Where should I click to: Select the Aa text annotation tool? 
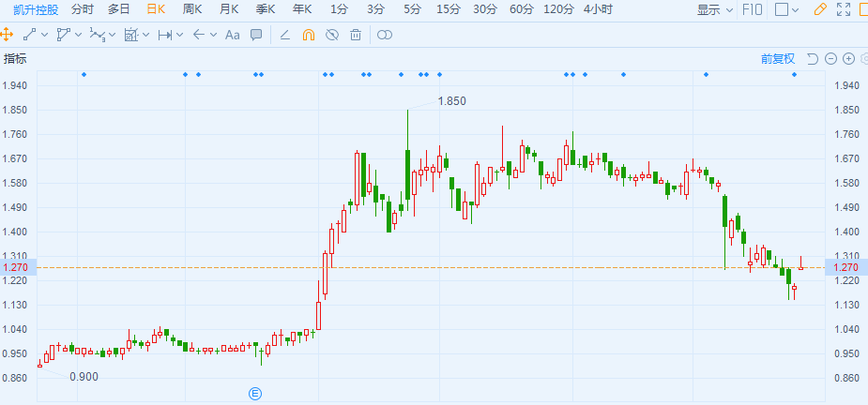tap(233, 35)
